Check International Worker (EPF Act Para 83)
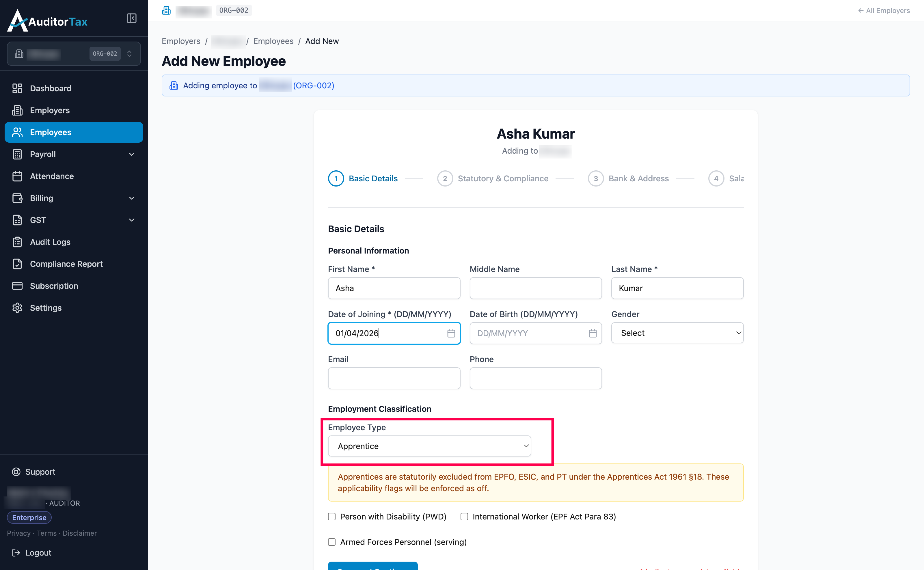924x570 pixels. point(464,517)
